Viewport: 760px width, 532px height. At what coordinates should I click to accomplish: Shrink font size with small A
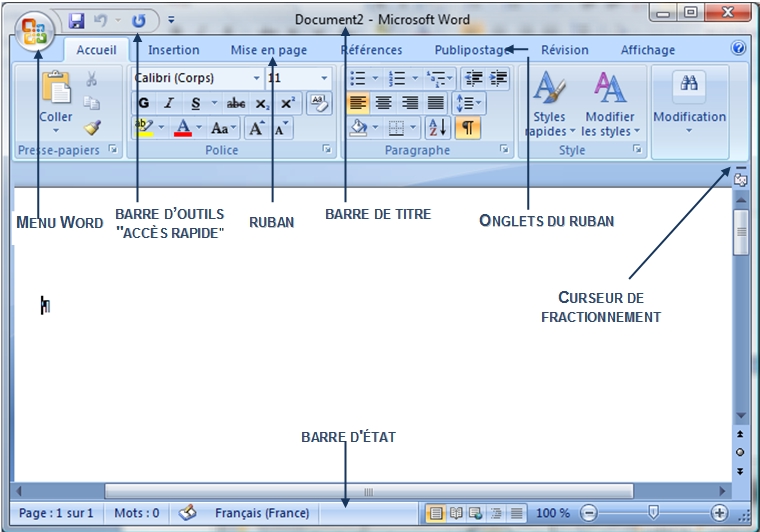pyautogui.click(x=281, y=128)
